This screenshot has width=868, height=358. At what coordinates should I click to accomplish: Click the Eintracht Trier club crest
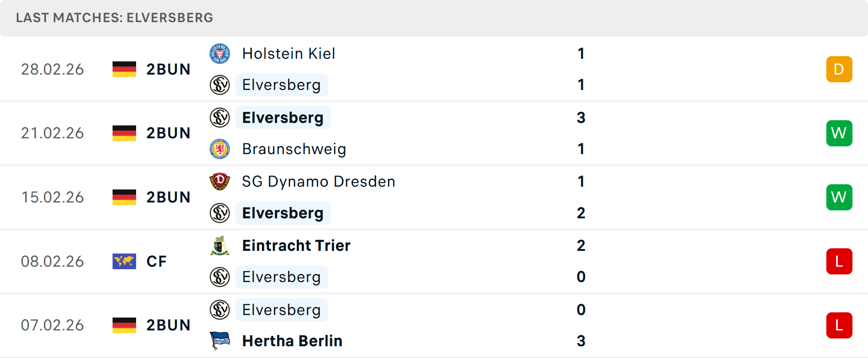click(x=220, y=246)
